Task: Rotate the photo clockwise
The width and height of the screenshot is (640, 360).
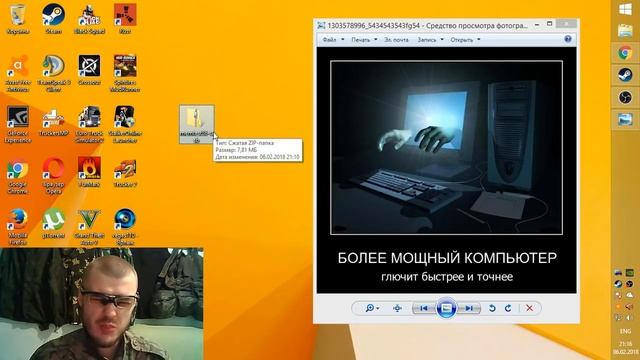Action: coord(508,308)
